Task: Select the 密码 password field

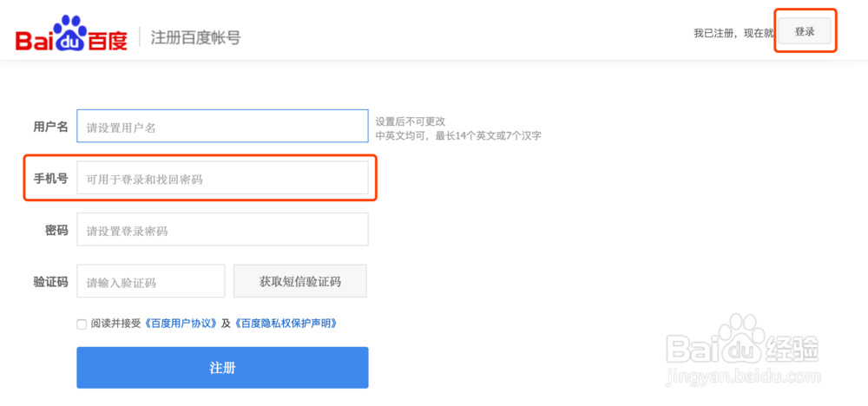Action: pyautogui.click(x=222, y=231)
